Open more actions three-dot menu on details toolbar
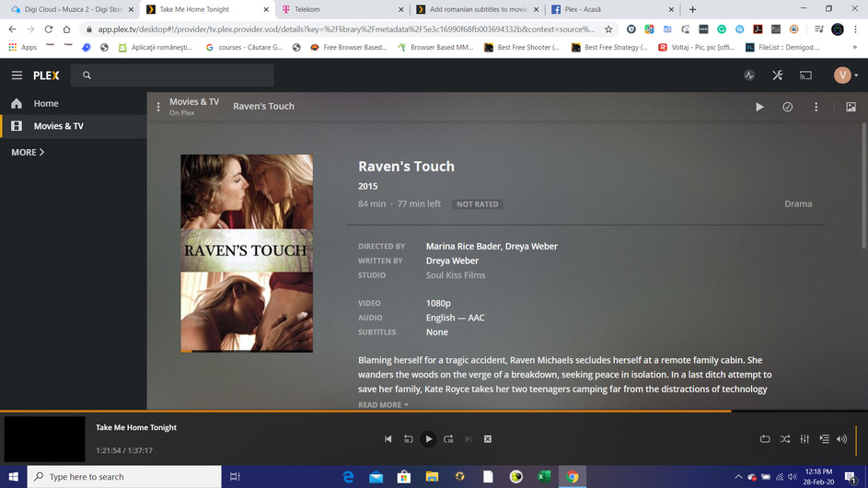This screenshot has width=868, height=488. point(816,107)
